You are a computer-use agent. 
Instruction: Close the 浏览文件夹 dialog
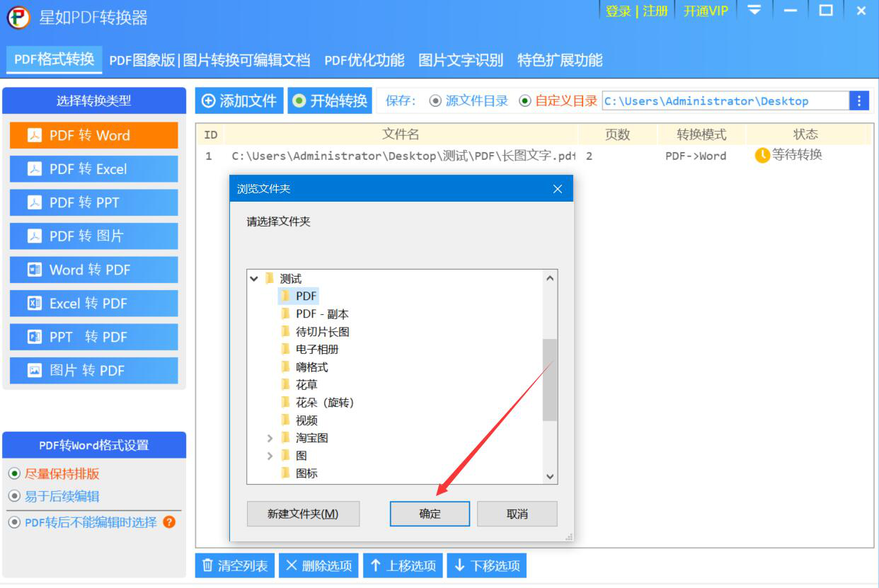pyautogui.click(x=557, y=189)
